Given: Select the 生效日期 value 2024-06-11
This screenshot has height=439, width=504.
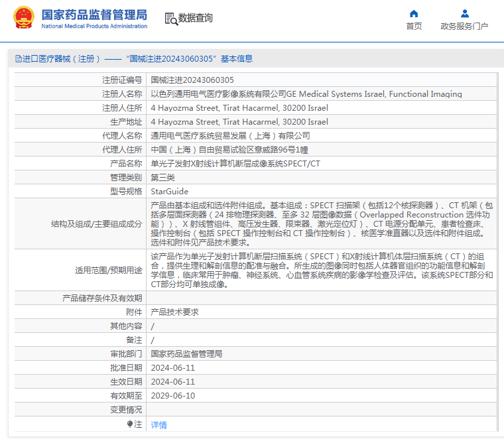Looking at the screenshot, I should pyautogui.click(x=173, y=382).
